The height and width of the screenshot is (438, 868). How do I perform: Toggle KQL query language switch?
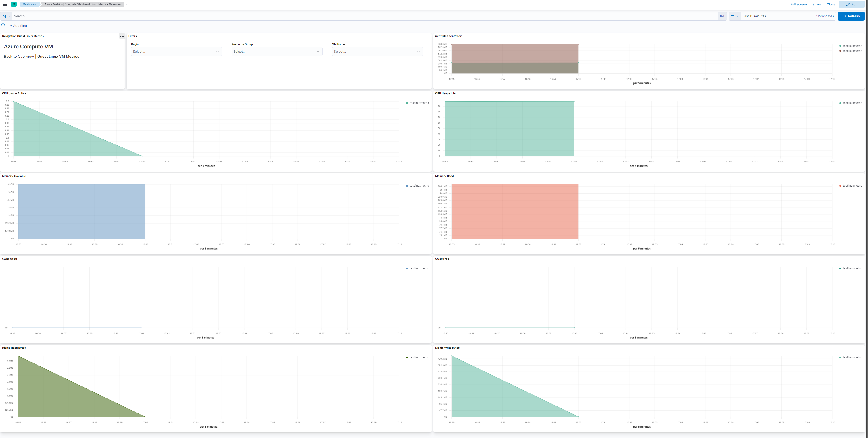722,16
